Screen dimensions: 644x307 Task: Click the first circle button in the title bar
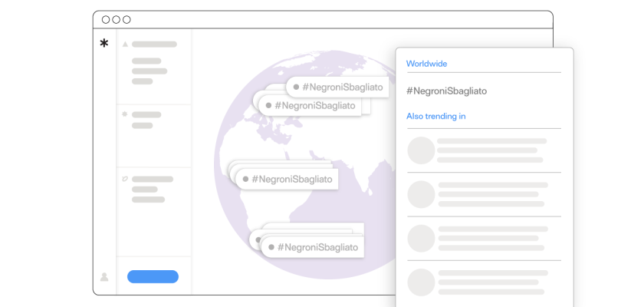pos(106,20)
